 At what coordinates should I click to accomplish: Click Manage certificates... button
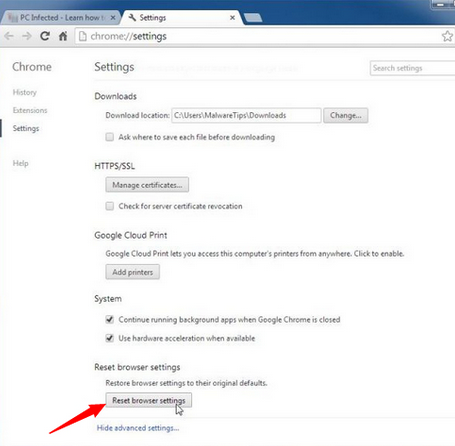[147, 185]
